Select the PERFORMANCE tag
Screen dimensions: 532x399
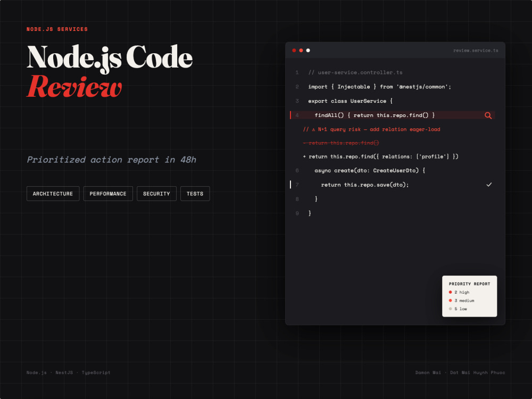click(108, 194)
